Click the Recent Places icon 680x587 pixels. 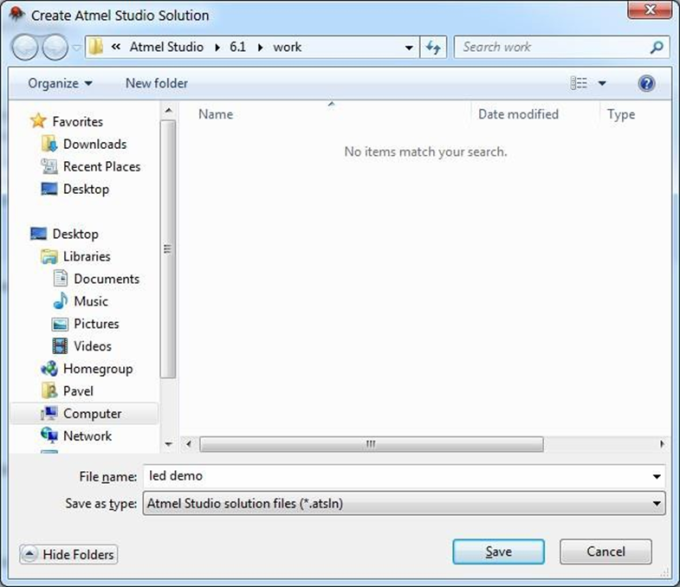tap(49, 166)
